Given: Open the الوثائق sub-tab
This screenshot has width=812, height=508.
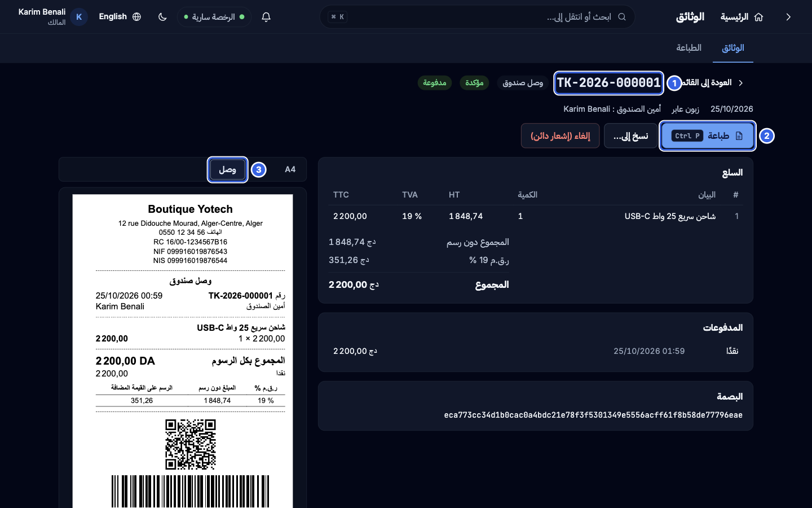Looking at the screenshot, I should [x=733, y=48].
